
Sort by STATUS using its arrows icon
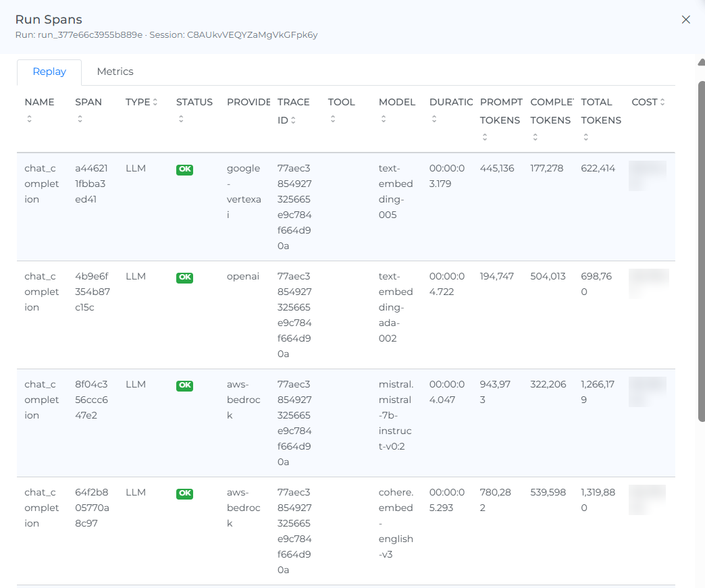[x=181, y=119]
